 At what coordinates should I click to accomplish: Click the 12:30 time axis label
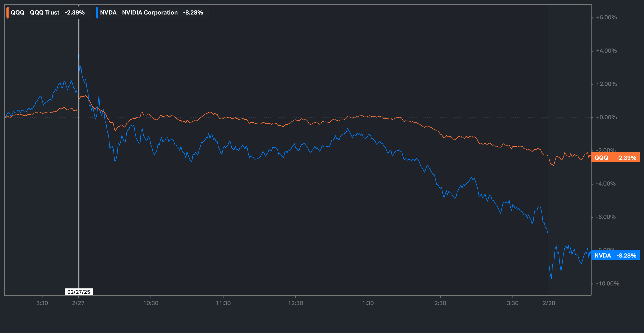click(x=295, y=303)
